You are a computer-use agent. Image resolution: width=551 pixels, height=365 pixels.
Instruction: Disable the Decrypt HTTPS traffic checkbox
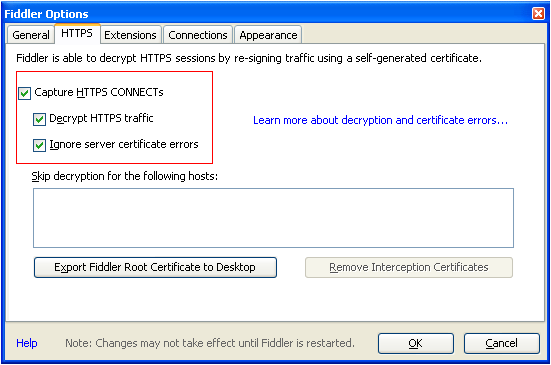pyautogui.click(x=39, y=119)
